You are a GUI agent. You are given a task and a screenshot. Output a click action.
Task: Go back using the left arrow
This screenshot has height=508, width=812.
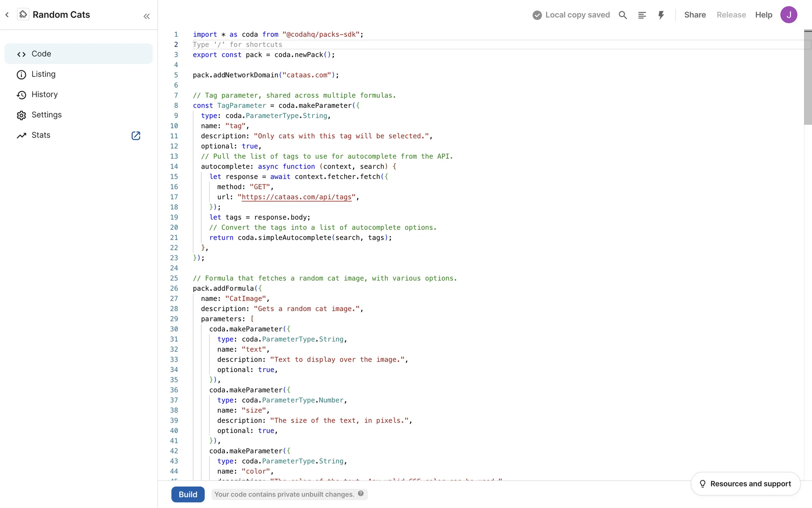[x=7, y=15]
